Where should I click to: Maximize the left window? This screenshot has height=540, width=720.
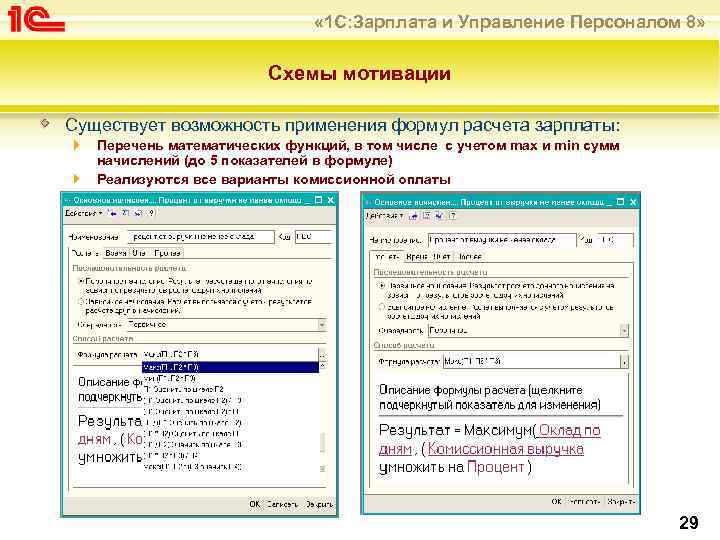tap(319, 200)
